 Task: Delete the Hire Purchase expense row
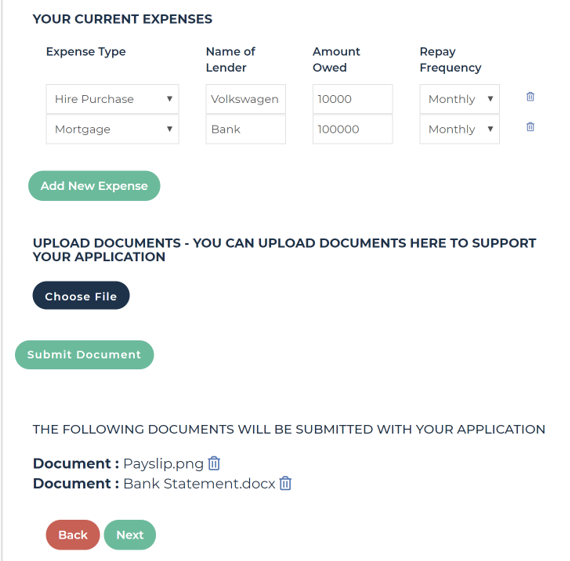click(x=530, y=97)
